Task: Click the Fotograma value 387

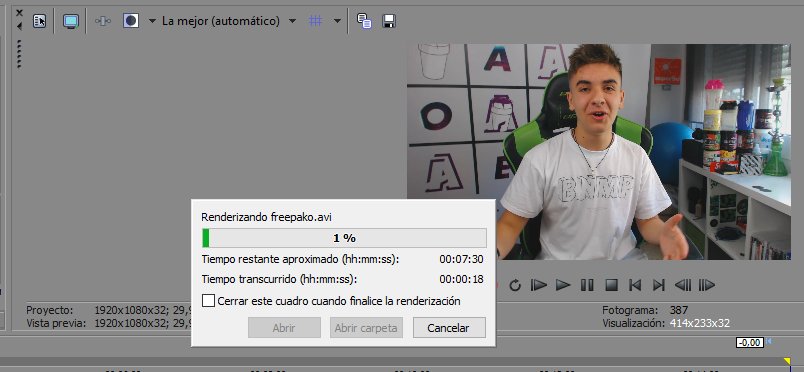Action: pyautogui.click(x=678, y=310)
